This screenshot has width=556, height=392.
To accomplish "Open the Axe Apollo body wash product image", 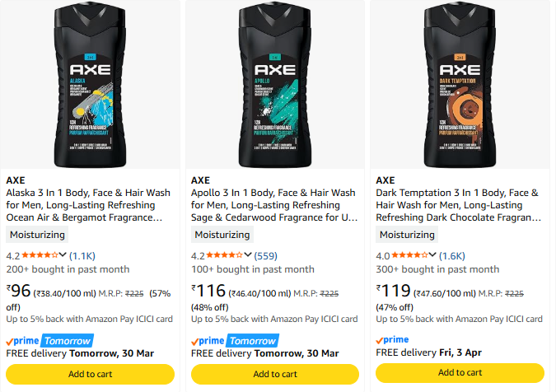I will [x=275, y=82].
